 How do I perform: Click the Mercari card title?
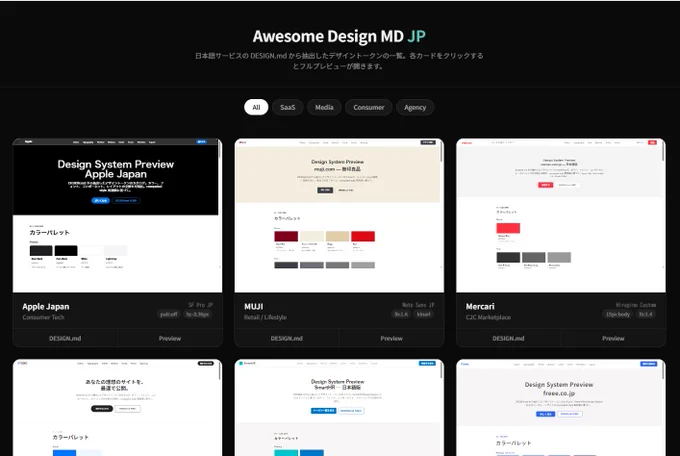pos(480,306)
